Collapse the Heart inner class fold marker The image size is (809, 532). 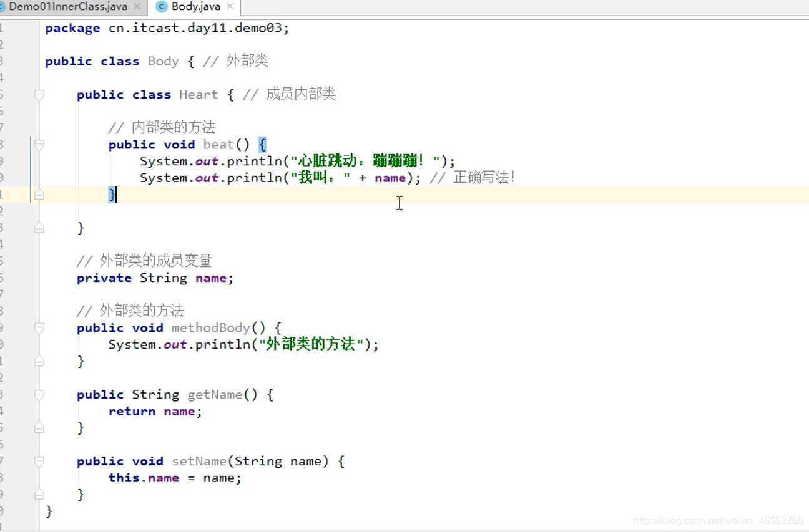tap(39, 95)
